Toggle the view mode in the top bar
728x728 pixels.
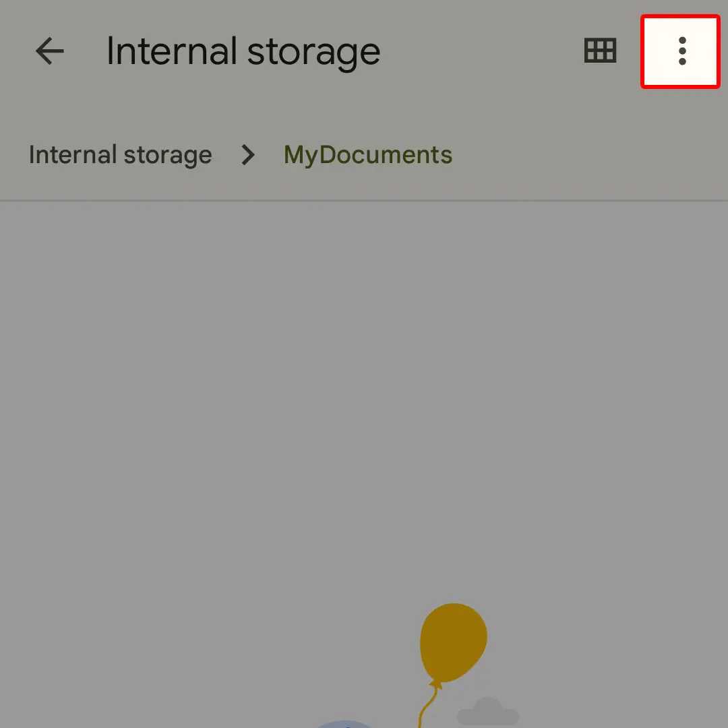(600, 51)
